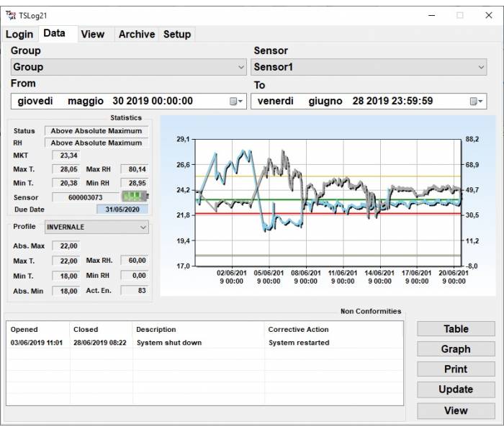Close the TSLog21 window
Viewport: 504px width, 432px height.
tap(489, 15)
